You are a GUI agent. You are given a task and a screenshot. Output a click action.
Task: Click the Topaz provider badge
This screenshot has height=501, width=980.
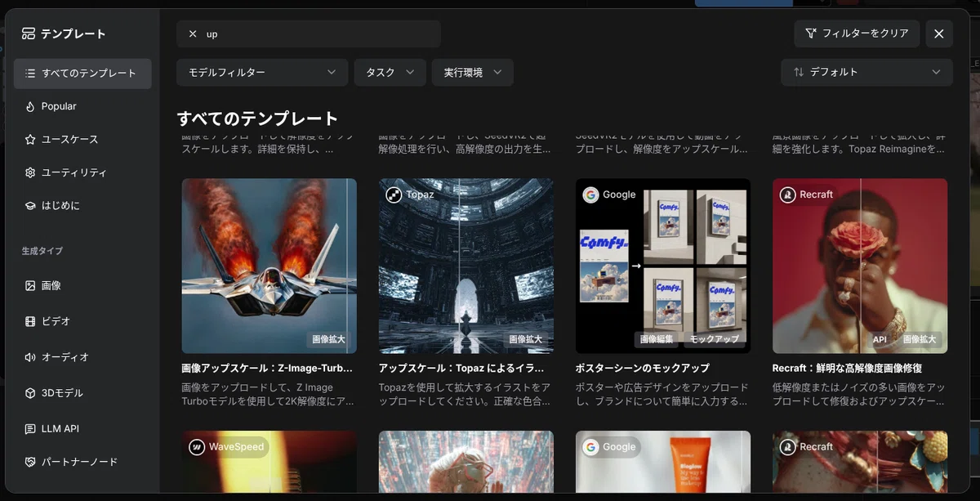[x=412, y=195]
